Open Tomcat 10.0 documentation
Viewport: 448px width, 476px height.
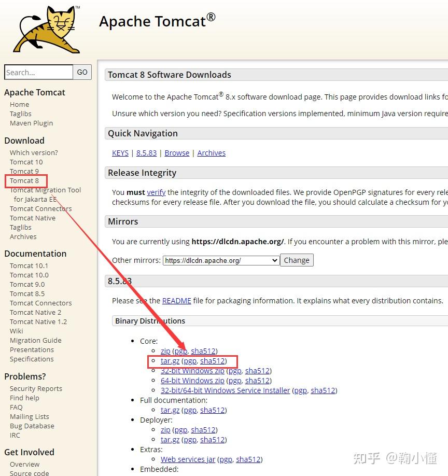(29, 275)
